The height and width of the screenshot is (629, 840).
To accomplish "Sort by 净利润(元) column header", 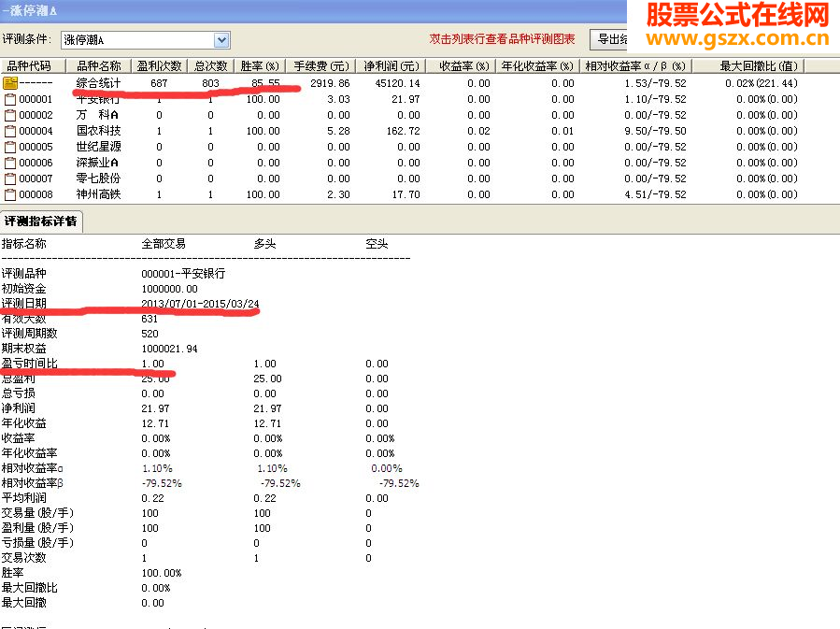I will pyautogui.click(x=392, y=66).
